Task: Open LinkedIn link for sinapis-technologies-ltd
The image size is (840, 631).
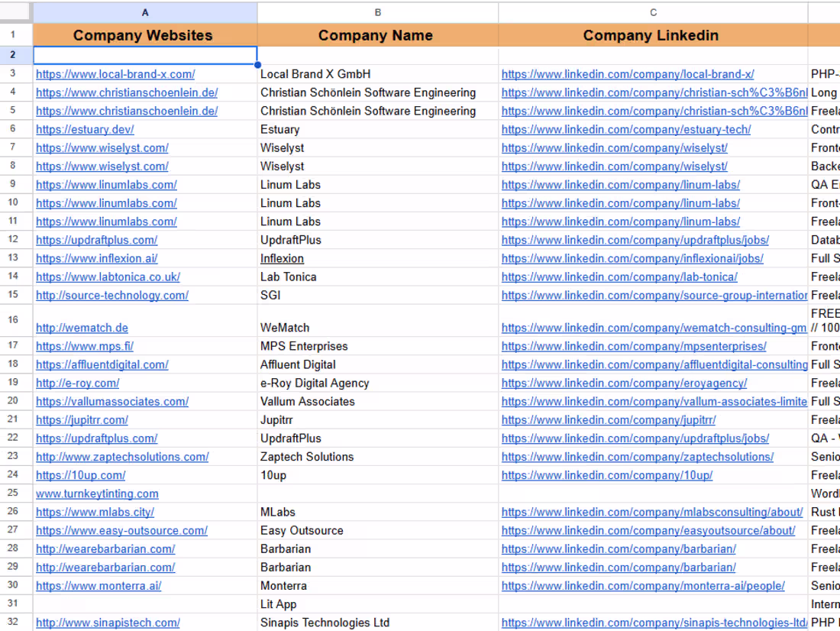Action: [654, 623]
